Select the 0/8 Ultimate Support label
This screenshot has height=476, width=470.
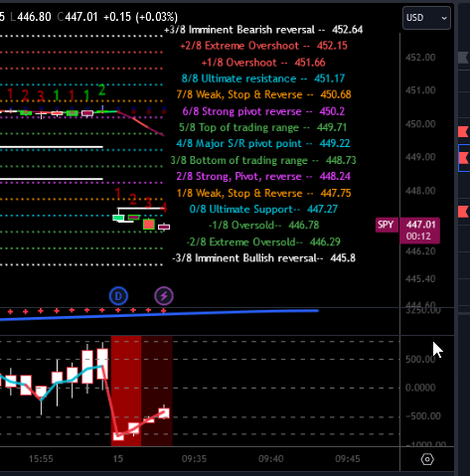tap(263, 210)
